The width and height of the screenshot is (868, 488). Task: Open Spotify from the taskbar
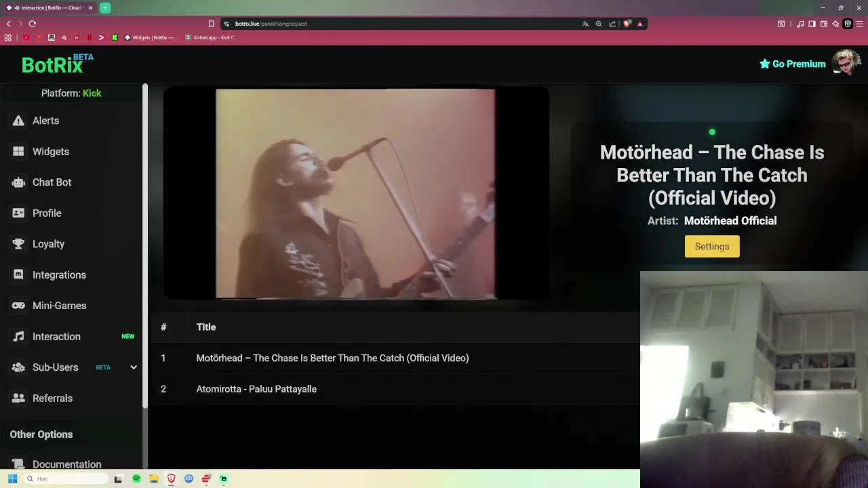(x=136, y=479)
